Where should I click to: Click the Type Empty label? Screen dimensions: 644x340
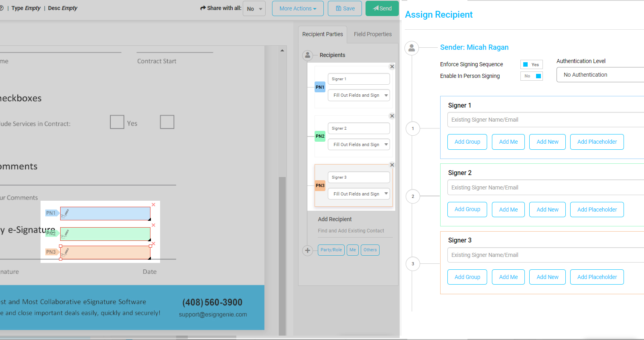pyautogui.click(x=26, y=8)
